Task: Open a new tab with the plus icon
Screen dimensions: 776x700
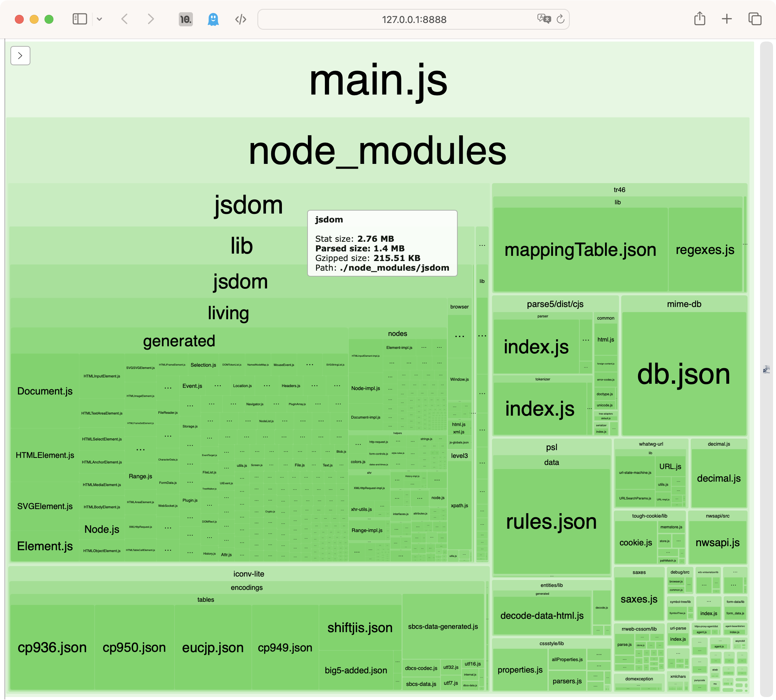Action: (x=727, y=19)
